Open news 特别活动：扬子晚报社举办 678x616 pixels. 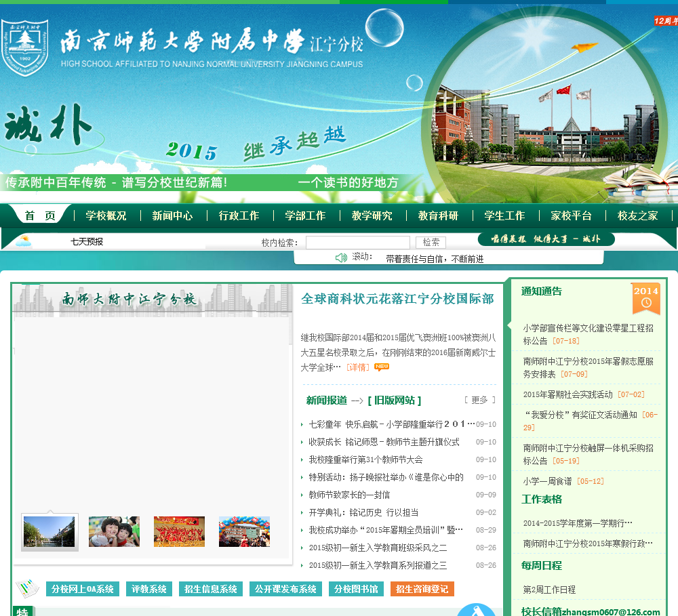(386, 477)
